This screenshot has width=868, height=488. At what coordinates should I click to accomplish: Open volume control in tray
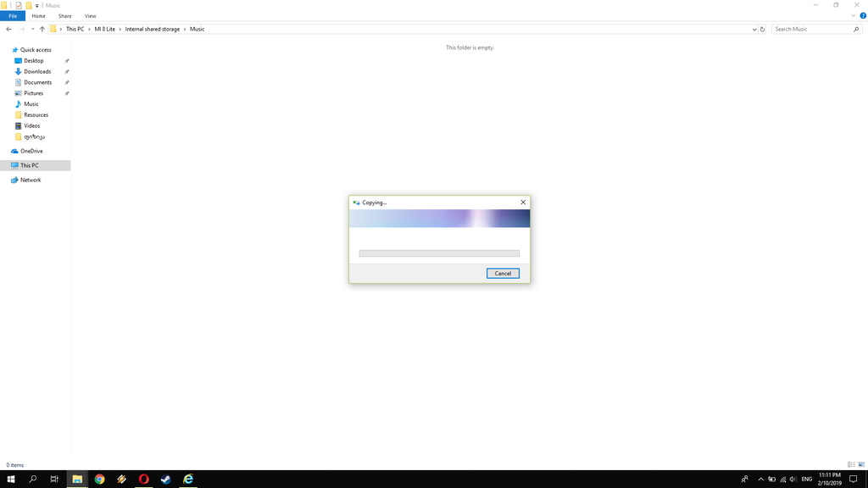click(x=793, y=480)
